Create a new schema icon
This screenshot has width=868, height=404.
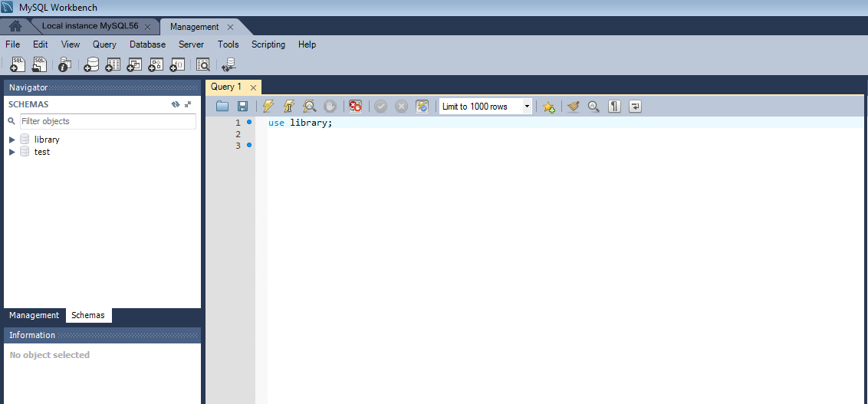(x=91, y=64)
